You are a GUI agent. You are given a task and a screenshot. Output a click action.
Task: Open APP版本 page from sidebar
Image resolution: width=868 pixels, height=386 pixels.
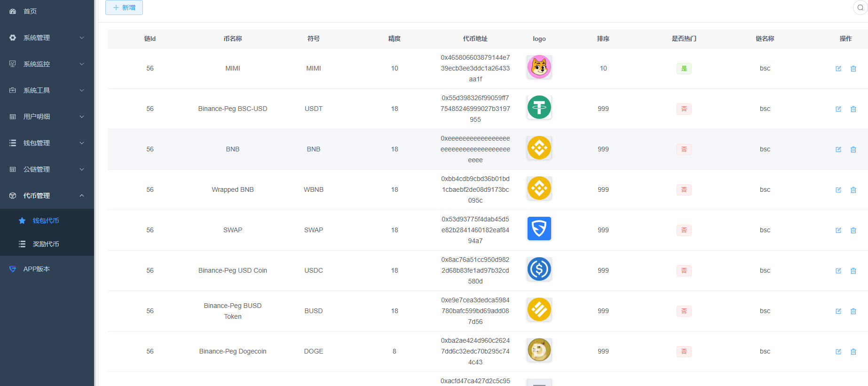(37, 269)
